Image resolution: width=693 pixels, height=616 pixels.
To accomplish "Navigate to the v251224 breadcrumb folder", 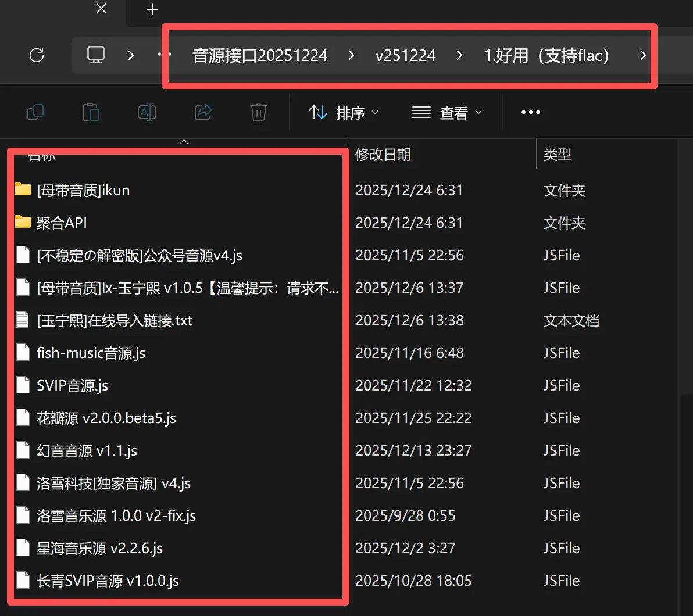I will click(x=405, y=55).
